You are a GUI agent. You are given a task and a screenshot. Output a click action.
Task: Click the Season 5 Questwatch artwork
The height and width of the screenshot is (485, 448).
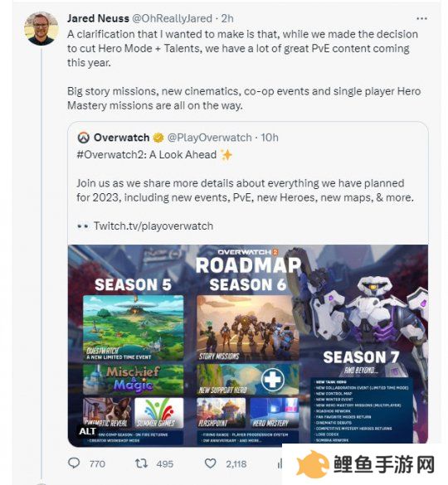click(133, 327)
